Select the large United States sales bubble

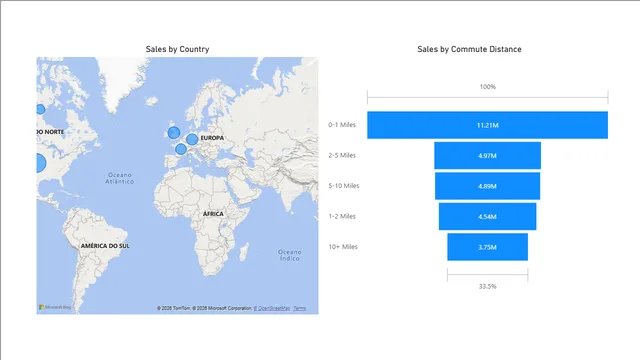[x=41, y=163]
